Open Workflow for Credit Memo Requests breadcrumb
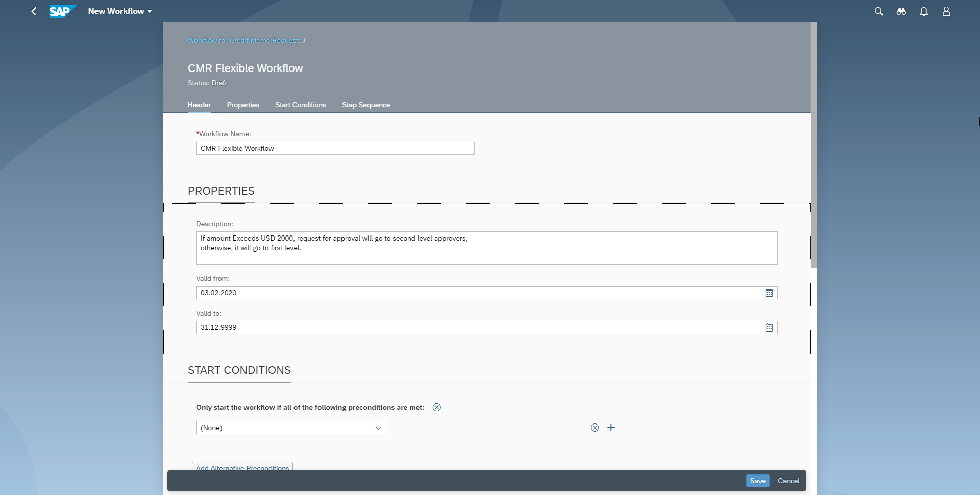Viewport: 980px width, 495px height. pyautogui.click(x=244, y=40)
